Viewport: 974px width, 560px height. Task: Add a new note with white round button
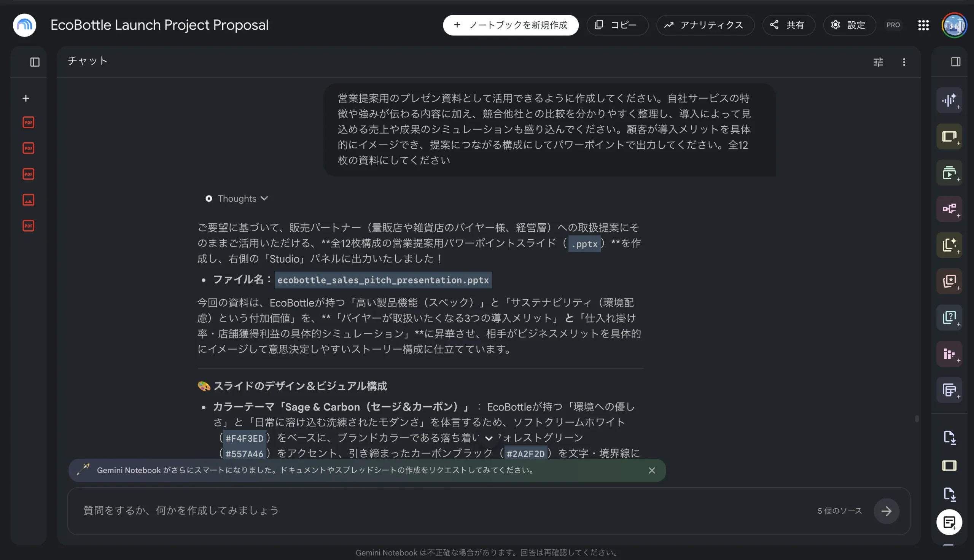tap(949, 522)
